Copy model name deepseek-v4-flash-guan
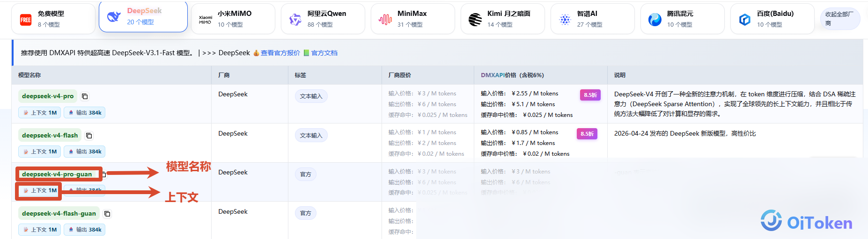This screenshot has width=868, height=239. point(107,214)
